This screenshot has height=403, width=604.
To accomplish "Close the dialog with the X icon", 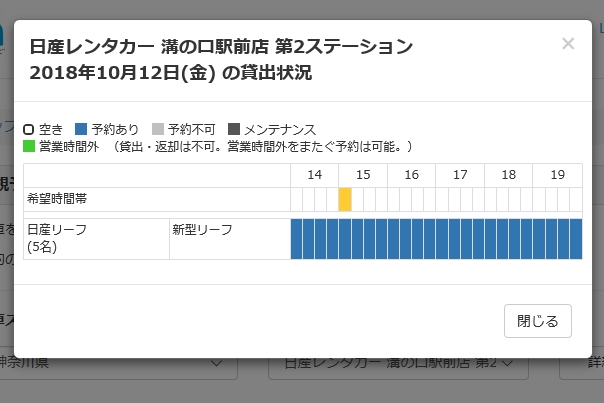I will tap(568, 43).
